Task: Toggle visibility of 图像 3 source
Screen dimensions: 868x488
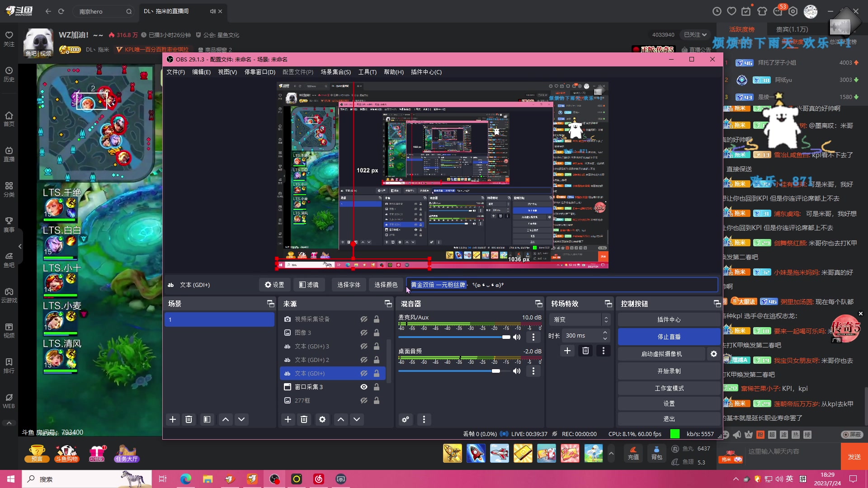Action: coord(364,333)
